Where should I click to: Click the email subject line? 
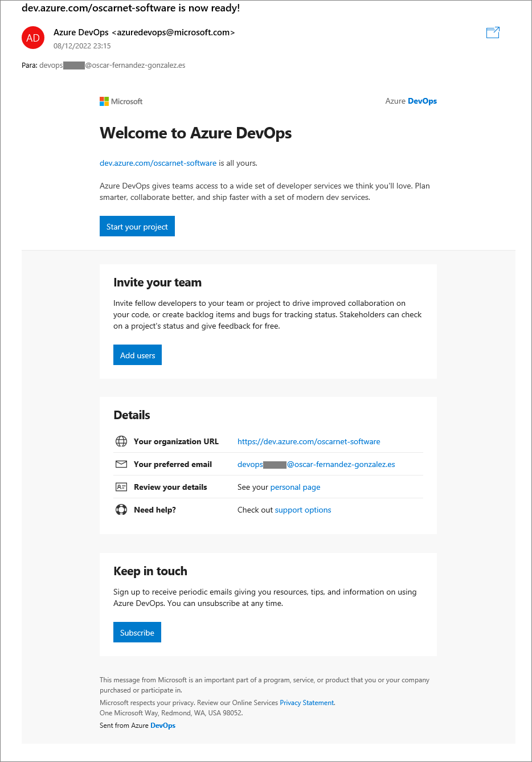coord(130,8)
